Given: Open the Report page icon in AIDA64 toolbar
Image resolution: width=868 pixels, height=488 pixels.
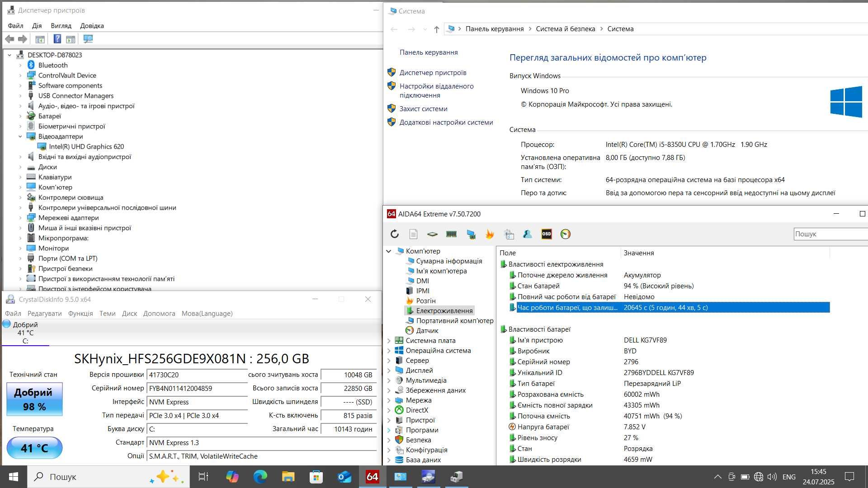Looking at the screenshot, I should tap(413, 234).
